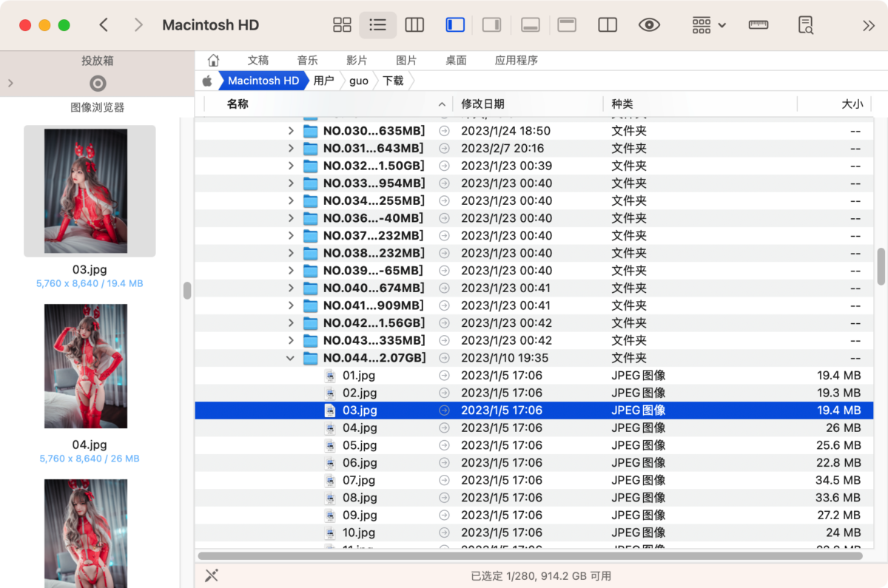Screen dimensions: 888x588
Task: Select the 05.jpg file icon
Action: pos(330,445)
